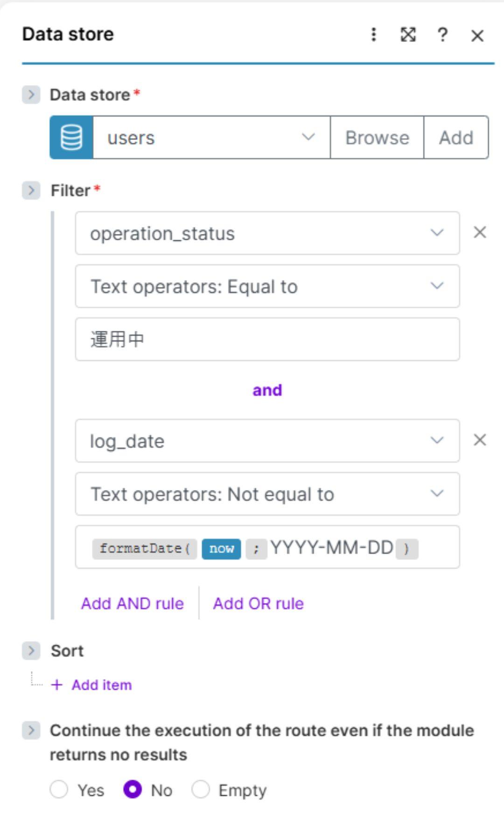Screen dimensions: 504x820
Task: Click the Add data store button
Action: [456, 138]
